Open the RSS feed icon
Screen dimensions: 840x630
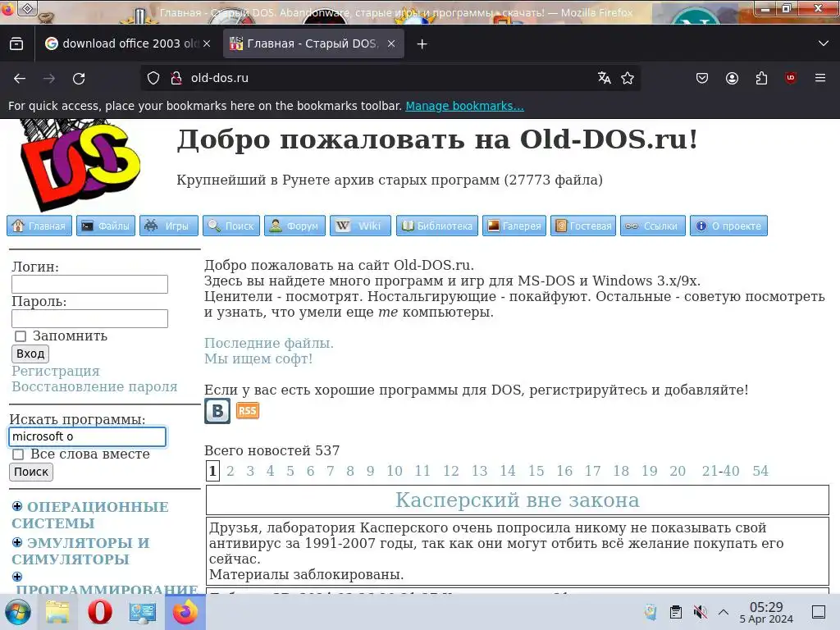pos(248,411)
